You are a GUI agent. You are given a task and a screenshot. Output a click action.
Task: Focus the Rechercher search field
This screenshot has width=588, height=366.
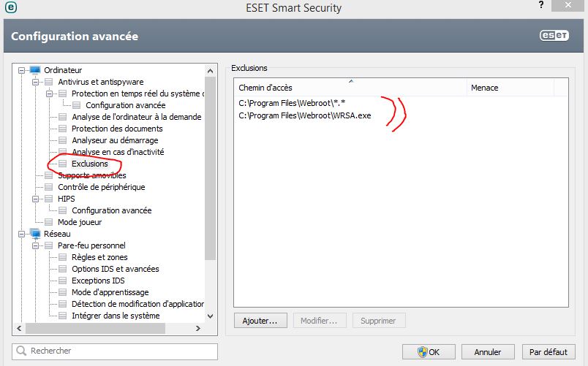click(x=121, y=351)
